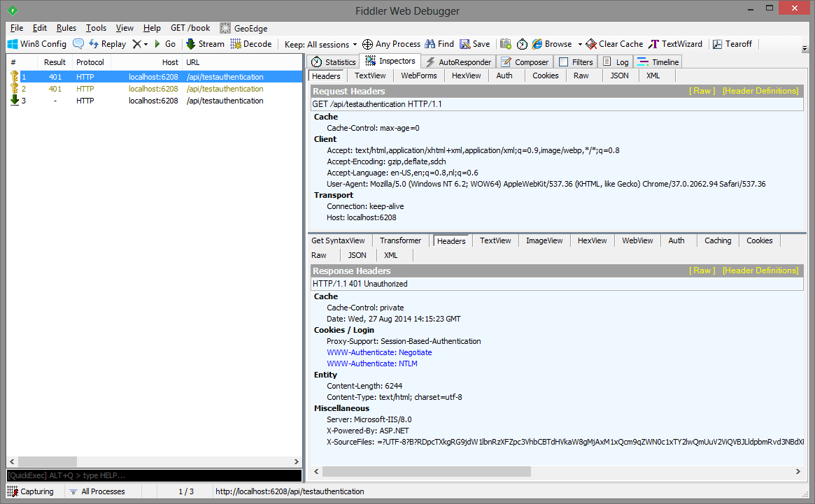Image resolution: width=815 pixels, height=504 pixels.
Task: Click the User-Agent request header line
Action: pos(546,184)
